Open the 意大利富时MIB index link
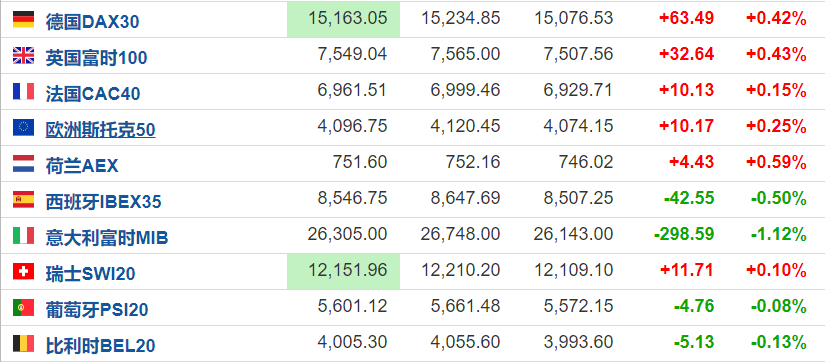Screen dimensions: 825x362 (x=107, y=238)
